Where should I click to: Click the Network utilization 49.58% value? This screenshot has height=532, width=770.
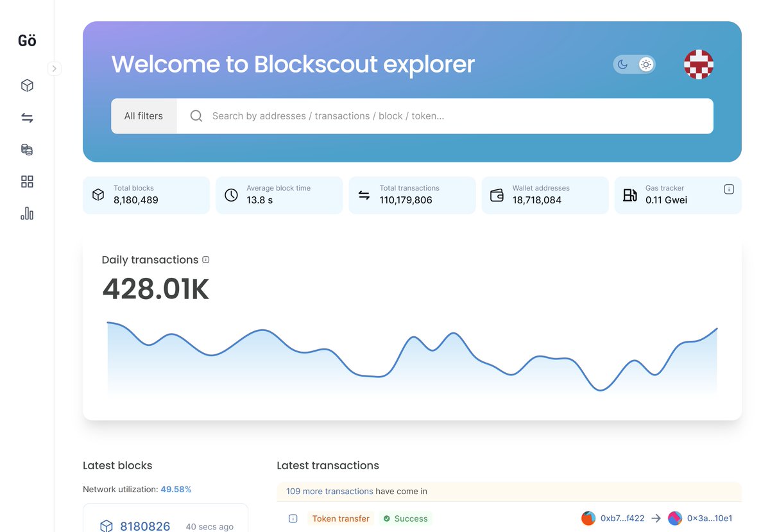coord(176,488)
